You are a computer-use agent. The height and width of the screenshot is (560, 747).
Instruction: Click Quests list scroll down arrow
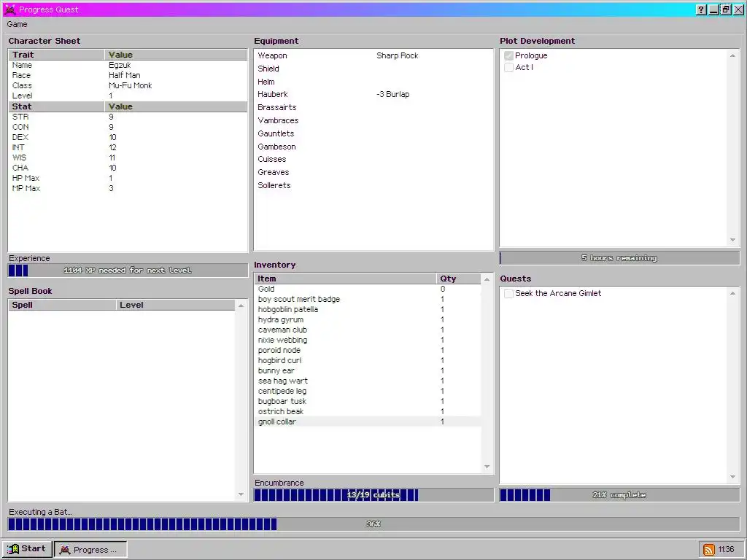coord(732,477)
